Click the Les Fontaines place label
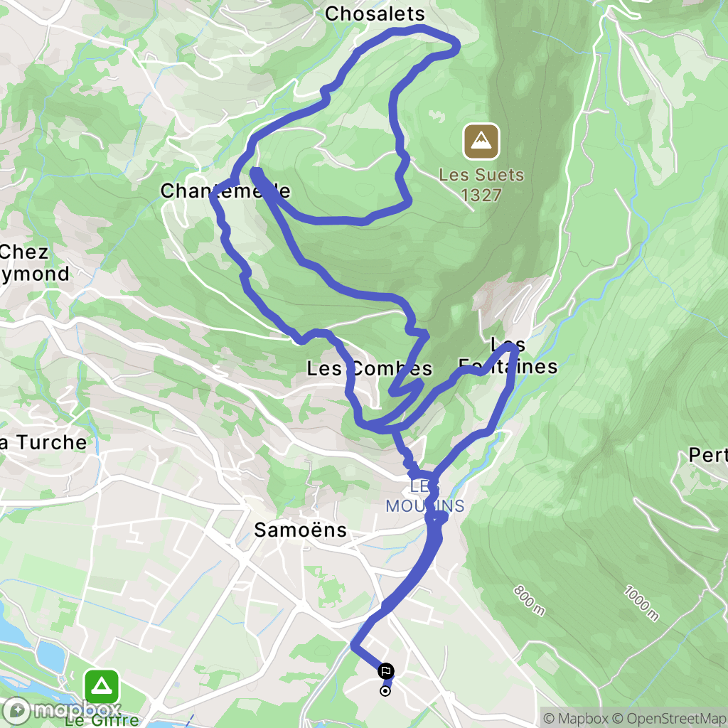The width and height of the screenshot is (728, 728). (508, 355)
